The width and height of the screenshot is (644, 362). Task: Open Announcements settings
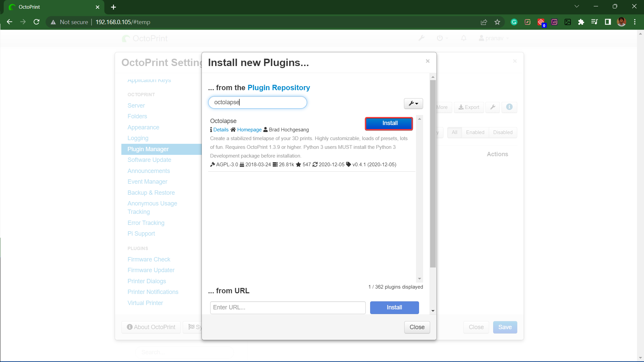(149, 171)
